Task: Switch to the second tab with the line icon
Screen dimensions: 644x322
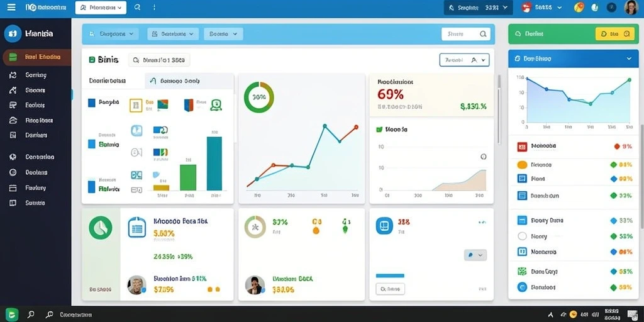Action: tap(189, 81)
